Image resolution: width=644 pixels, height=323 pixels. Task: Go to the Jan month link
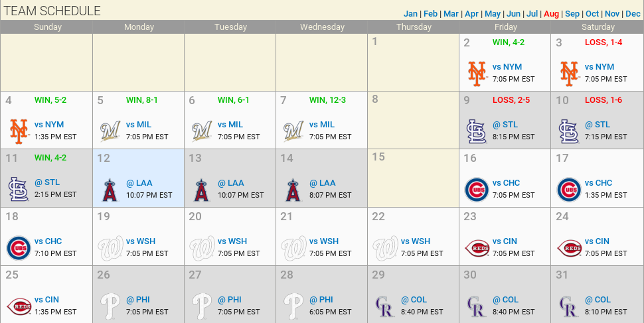(410, 14)
